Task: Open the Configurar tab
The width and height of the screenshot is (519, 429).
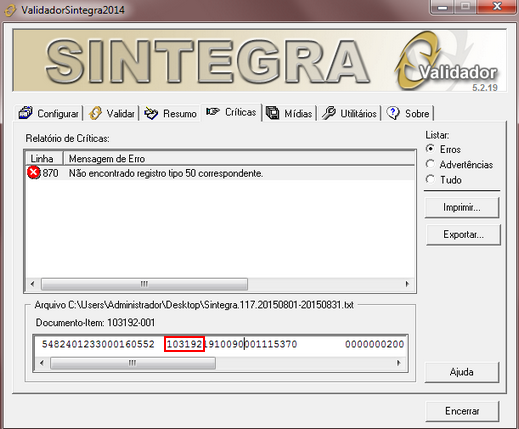Action: coord(49,113)
